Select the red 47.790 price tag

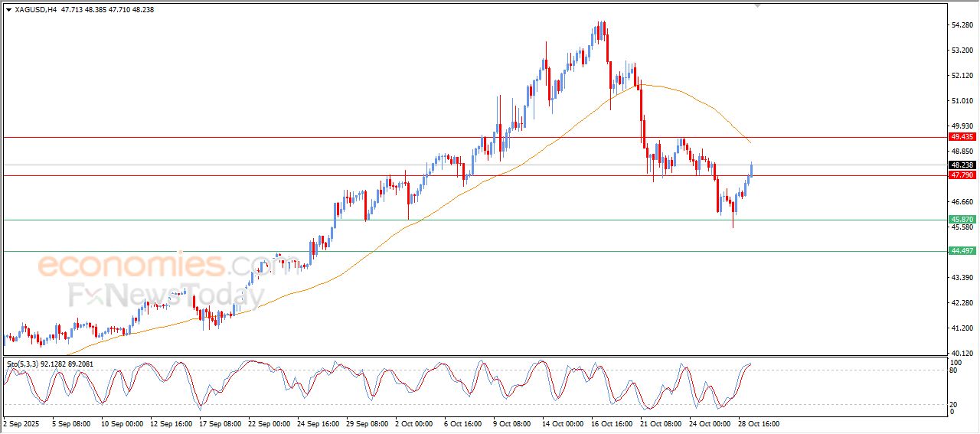(x=961, y=175)
